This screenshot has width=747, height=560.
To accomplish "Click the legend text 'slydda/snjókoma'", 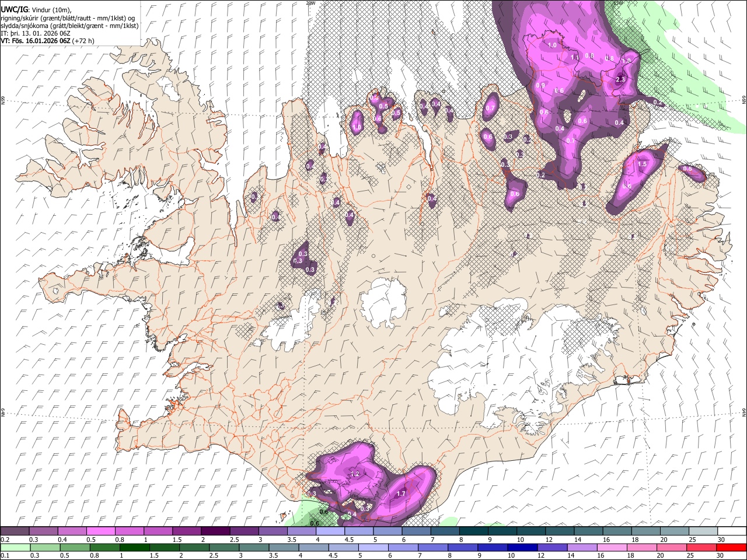I will pos(23,26).
